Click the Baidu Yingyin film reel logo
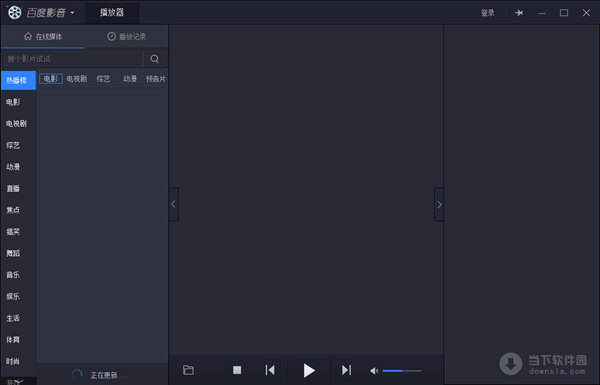This screenshot has height=385, width=600. coord(15,13)
